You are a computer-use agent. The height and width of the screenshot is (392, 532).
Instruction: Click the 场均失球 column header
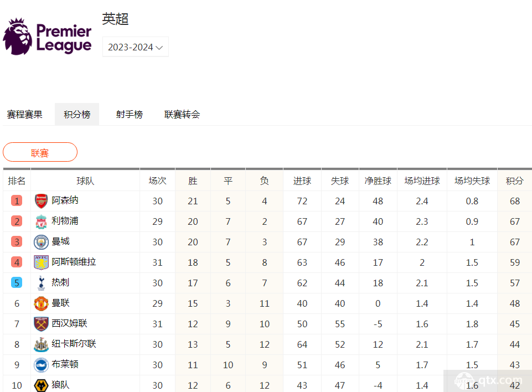click(472, 181)
